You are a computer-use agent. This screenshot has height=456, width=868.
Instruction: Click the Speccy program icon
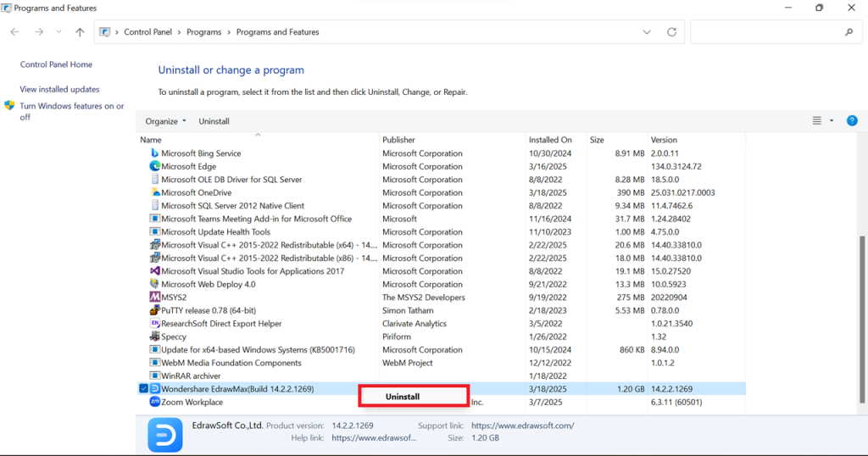pyautogui.click(x=155, y=336)
